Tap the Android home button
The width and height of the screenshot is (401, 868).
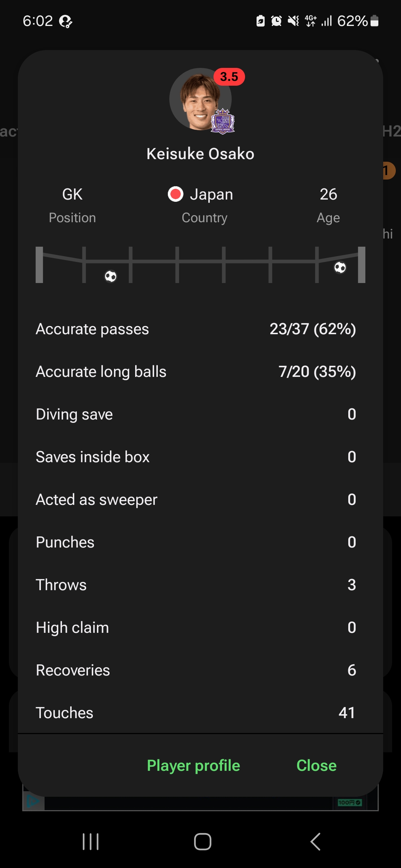click(x=202, y=841)
